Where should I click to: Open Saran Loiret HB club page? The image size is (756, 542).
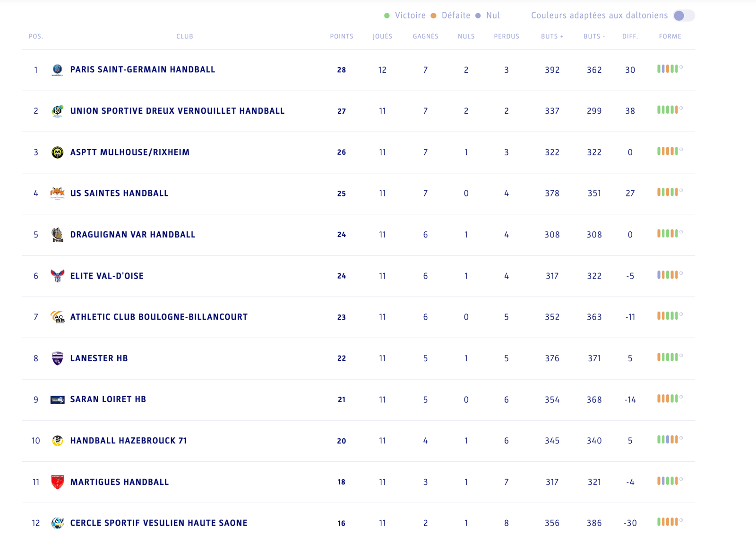point(108,399)
